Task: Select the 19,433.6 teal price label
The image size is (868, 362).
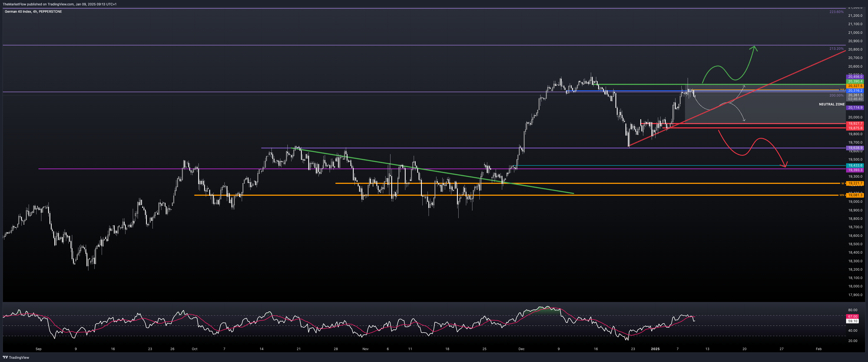Action: 855,166
